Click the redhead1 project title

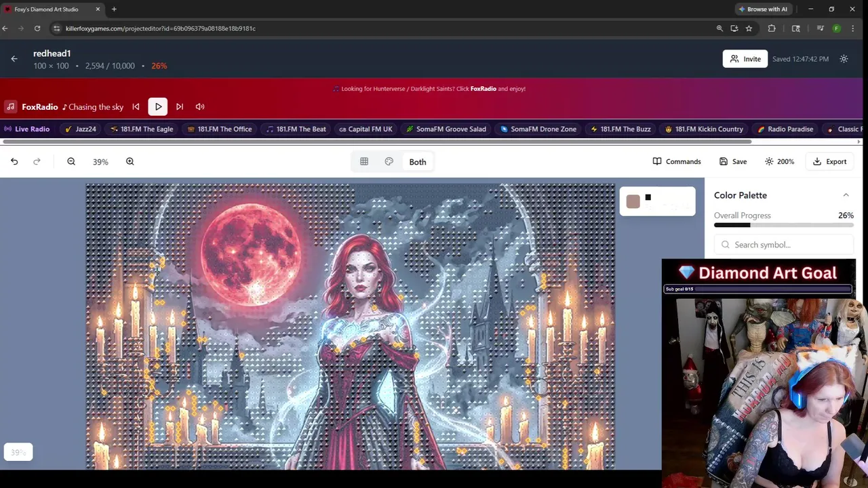click(x=52, y=54)
